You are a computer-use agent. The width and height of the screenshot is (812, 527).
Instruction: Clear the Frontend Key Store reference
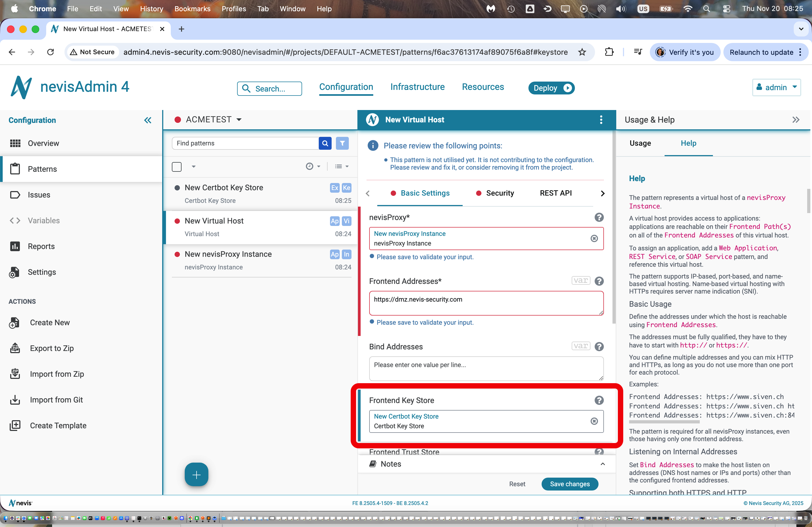(x=594, y=421)
